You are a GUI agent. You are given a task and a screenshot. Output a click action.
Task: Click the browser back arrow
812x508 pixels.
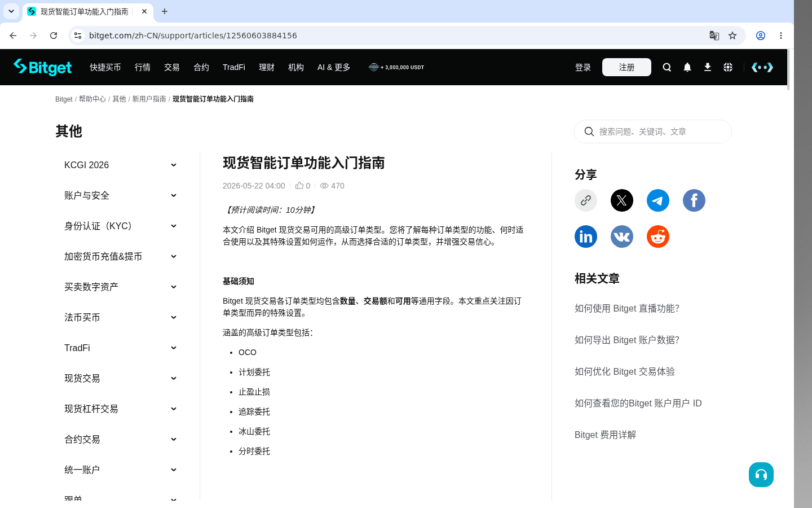(13, 36)
